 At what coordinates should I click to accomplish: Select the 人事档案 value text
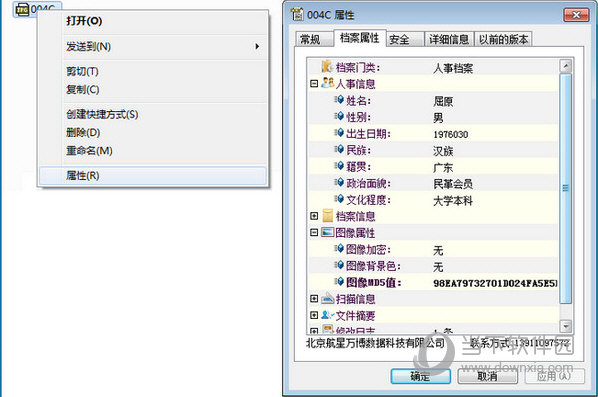click(453, 68)
